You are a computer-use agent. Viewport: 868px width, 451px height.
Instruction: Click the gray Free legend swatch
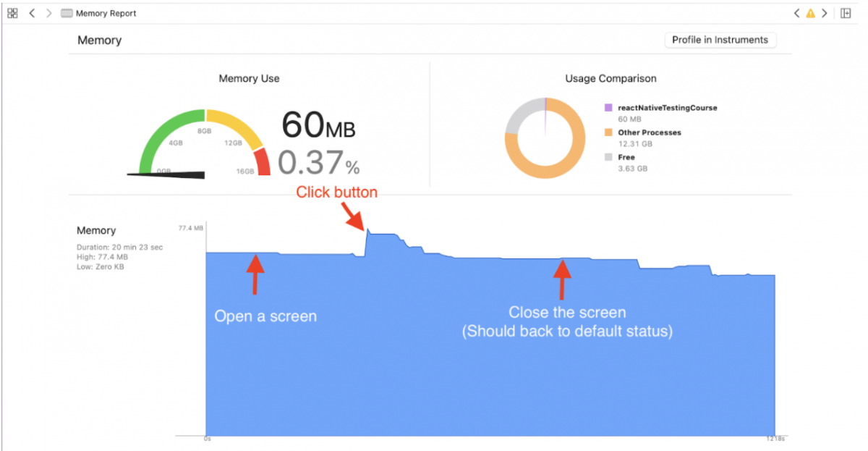point(608,157)
